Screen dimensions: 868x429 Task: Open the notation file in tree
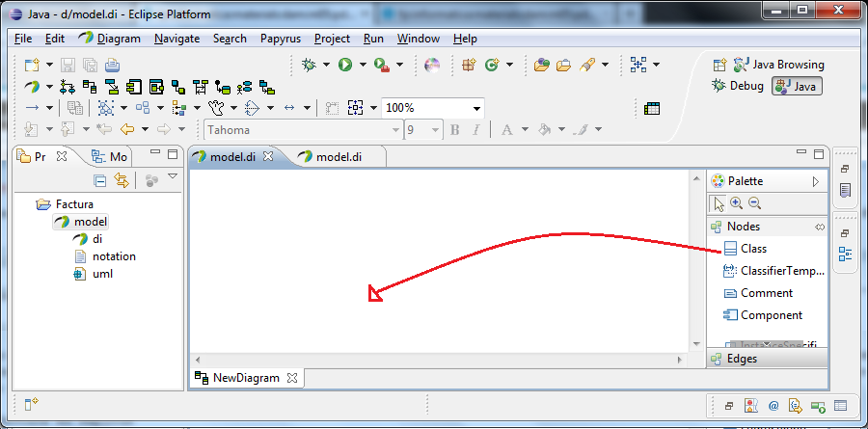point(114,256)
